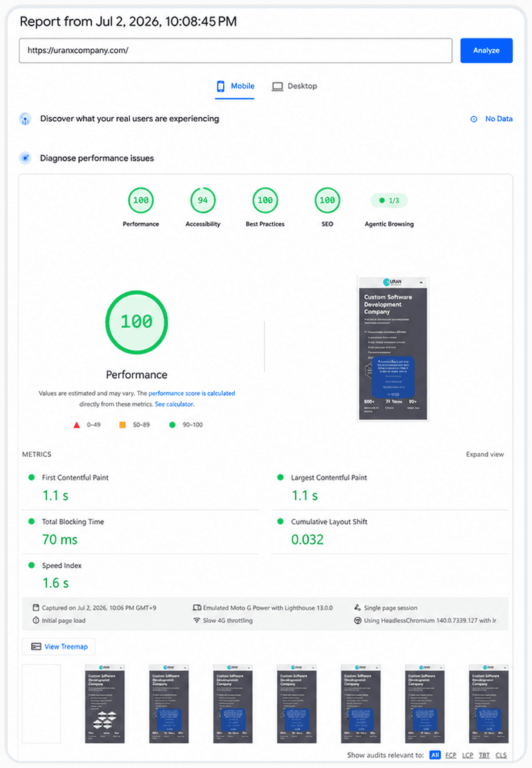Switch to the Desktop tab
This screenshot has width=532, height=768.
tap(294, 86)
